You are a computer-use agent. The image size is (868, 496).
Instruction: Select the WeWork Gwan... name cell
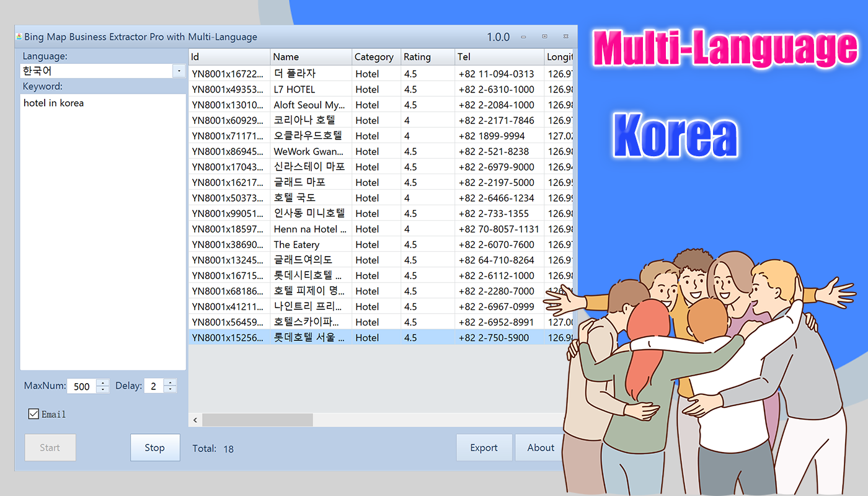click(311, 151)
